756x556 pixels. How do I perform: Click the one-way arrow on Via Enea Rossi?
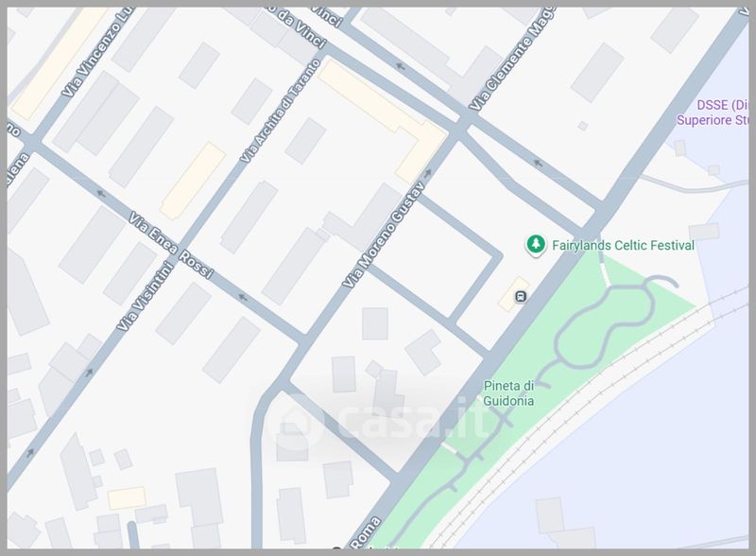244,297
